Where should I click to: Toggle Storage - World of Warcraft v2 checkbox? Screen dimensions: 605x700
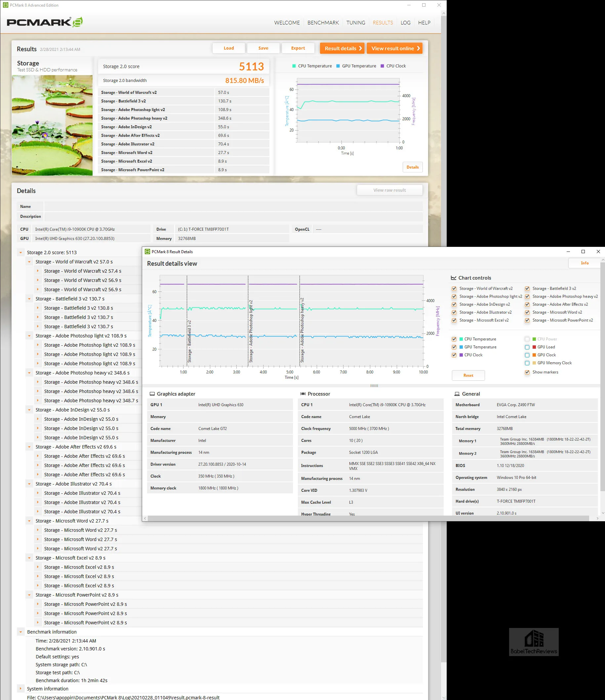pos(454,289)
